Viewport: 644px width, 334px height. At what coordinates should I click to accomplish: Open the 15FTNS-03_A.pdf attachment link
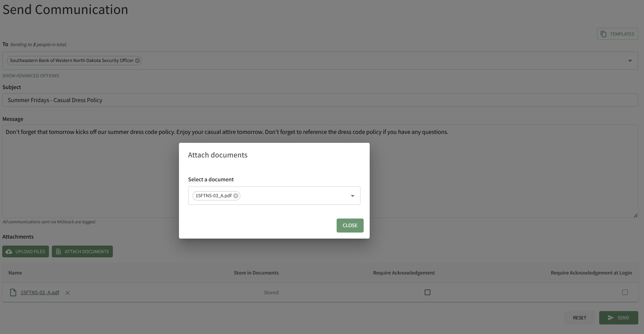[40, 292]
